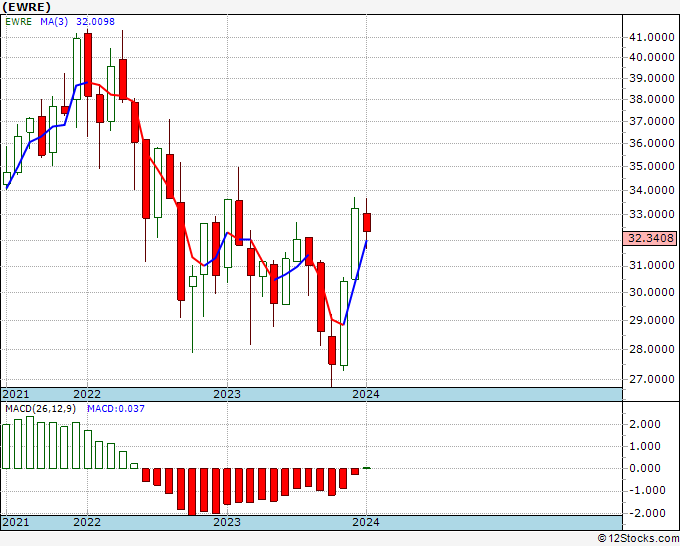Click the EWRE legend label
This screenshot has height=546, width=680.
click(18, 22)
